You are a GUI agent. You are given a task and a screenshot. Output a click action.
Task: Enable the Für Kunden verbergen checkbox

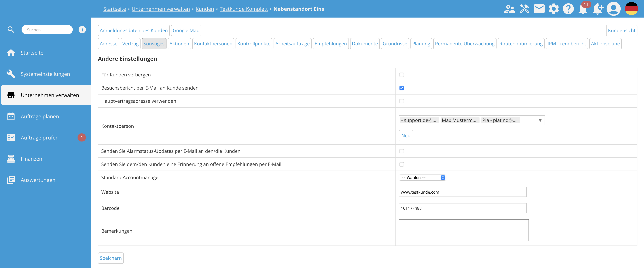(x=401, y=75)
